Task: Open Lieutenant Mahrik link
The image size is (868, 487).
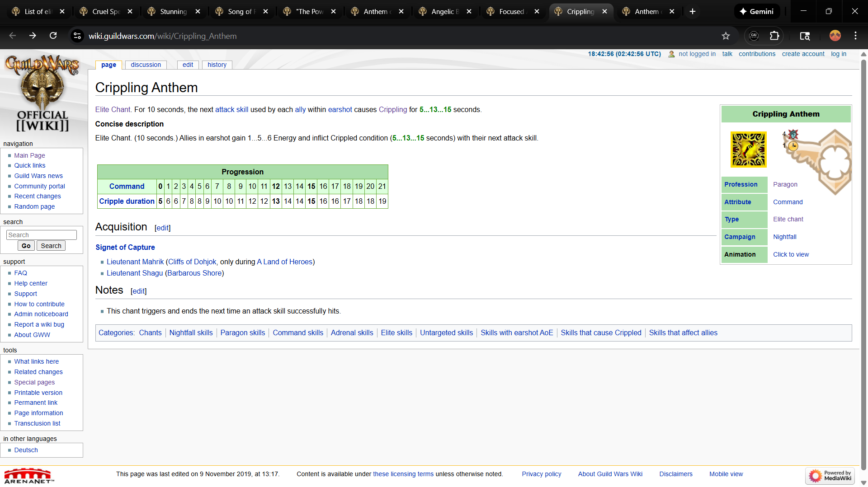Action: [x=135, y=262]
